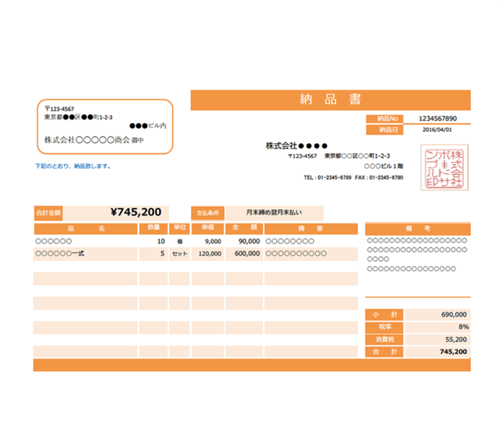504x434 pixels.
Task: Click recipient address 東京都●●区●●町1-2-3
Action: pos(78,117)
